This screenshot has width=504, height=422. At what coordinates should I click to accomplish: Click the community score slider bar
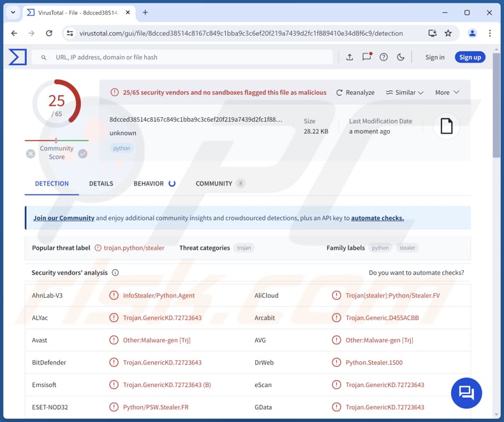[56, 140]
